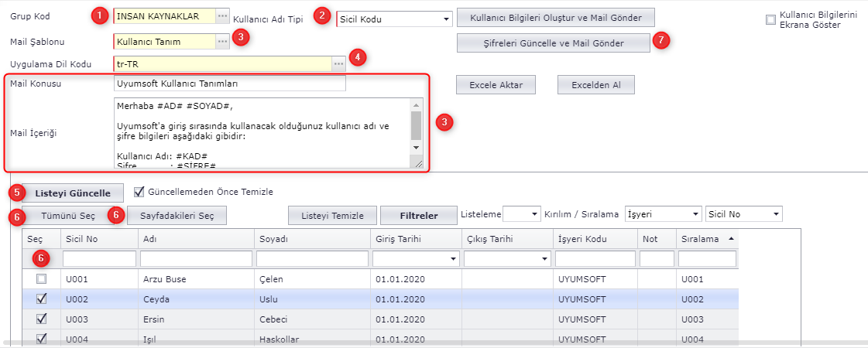Click the Mail Konusu text field
This screenshot has width=868, height=348.
(229, 84)
